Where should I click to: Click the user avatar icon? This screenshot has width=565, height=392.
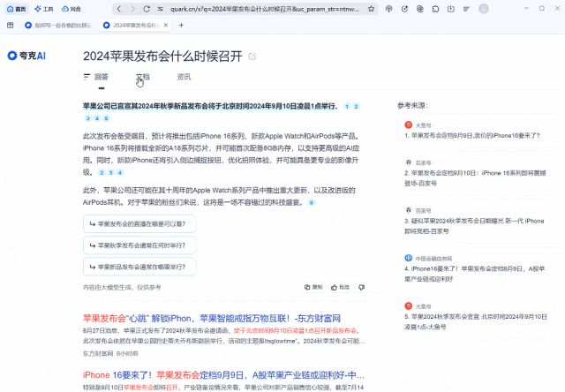point(484,9)
